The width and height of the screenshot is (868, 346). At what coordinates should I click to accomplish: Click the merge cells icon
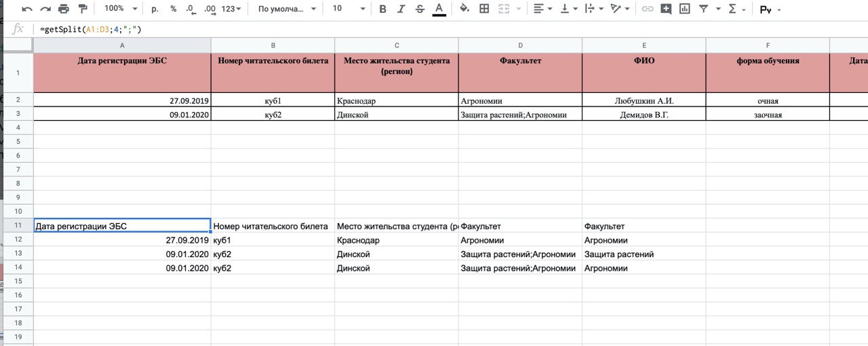coord(504,9)
